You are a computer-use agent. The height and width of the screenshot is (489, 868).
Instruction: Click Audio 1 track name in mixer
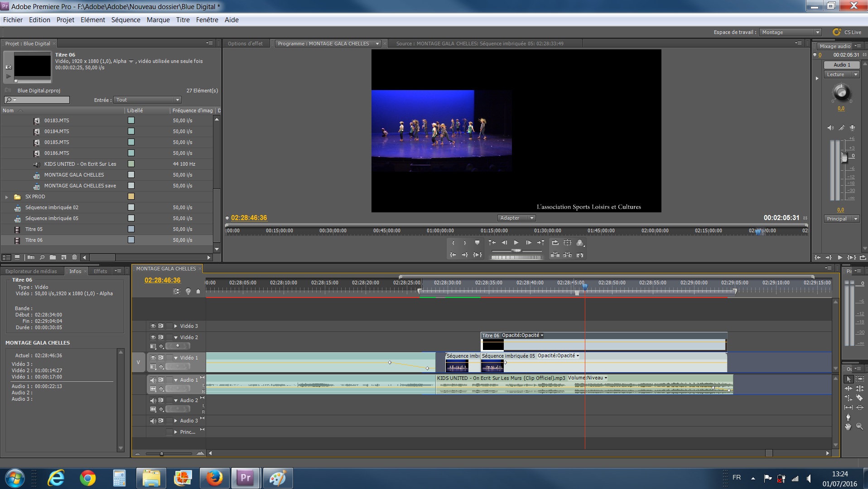(842, 65)
